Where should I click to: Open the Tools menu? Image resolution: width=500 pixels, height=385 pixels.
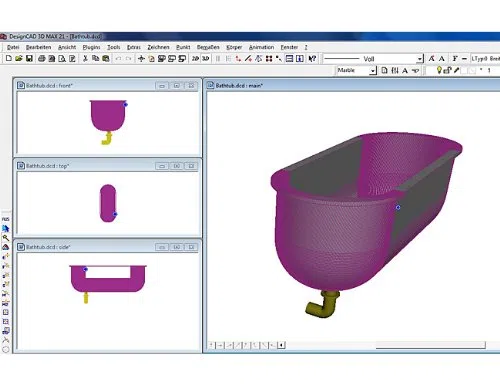(113, 47)
